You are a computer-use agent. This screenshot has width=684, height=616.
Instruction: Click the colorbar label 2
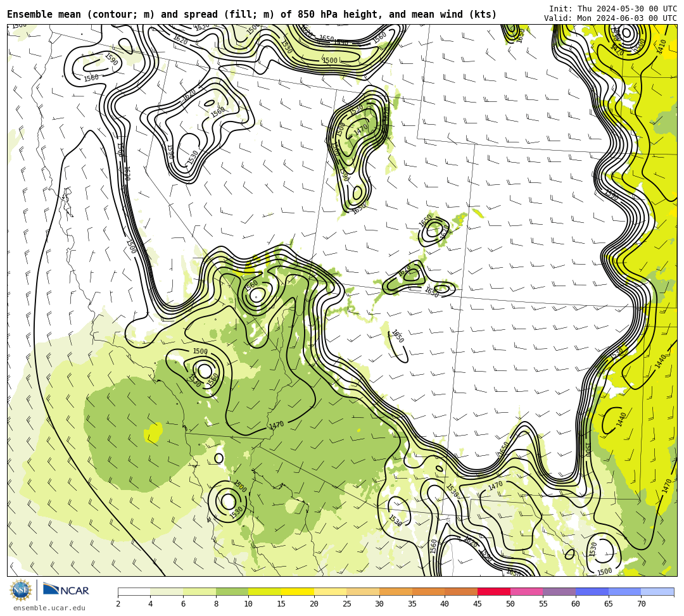click(x=118, y=604)
